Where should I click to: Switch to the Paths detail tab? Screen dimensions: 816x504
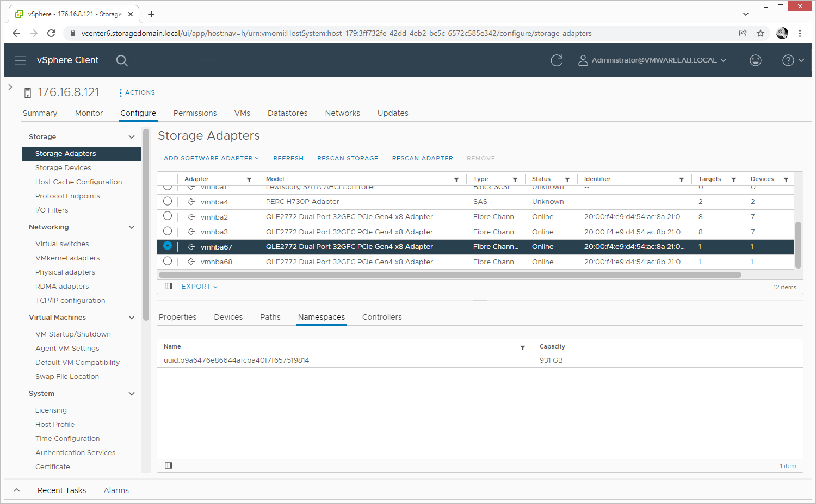[x=270, y=317]
